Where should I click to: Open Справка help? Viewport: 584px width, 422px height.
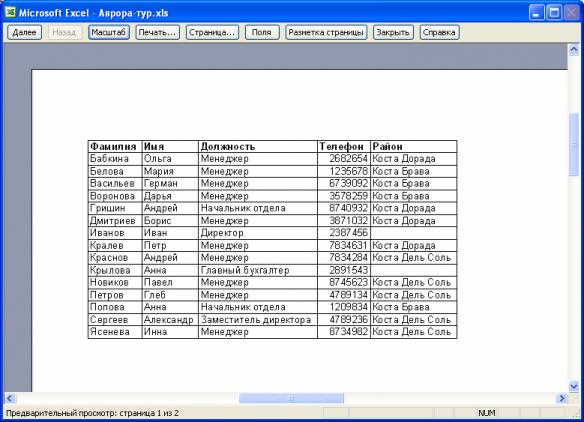click(439, 32)
